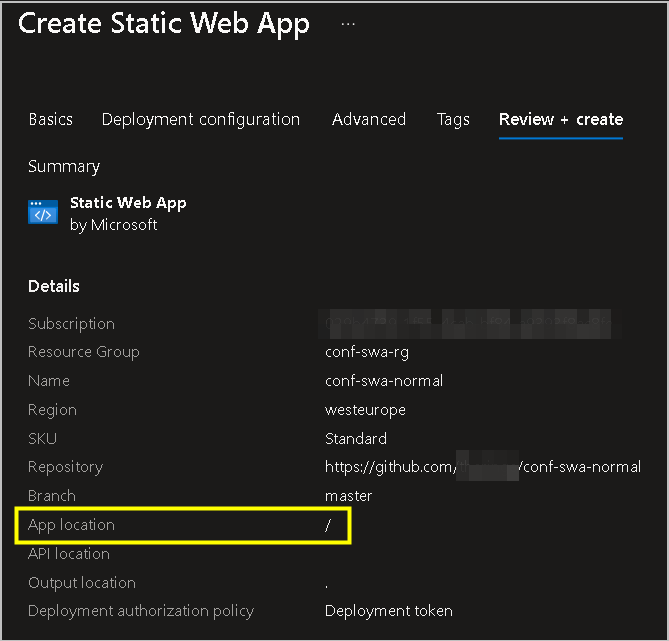Image resolution: width=669 pixels, height=641 pixels.
Task: Click the by Microsoft publisher text
Action: pyautogui.click(x=113, y=225)
